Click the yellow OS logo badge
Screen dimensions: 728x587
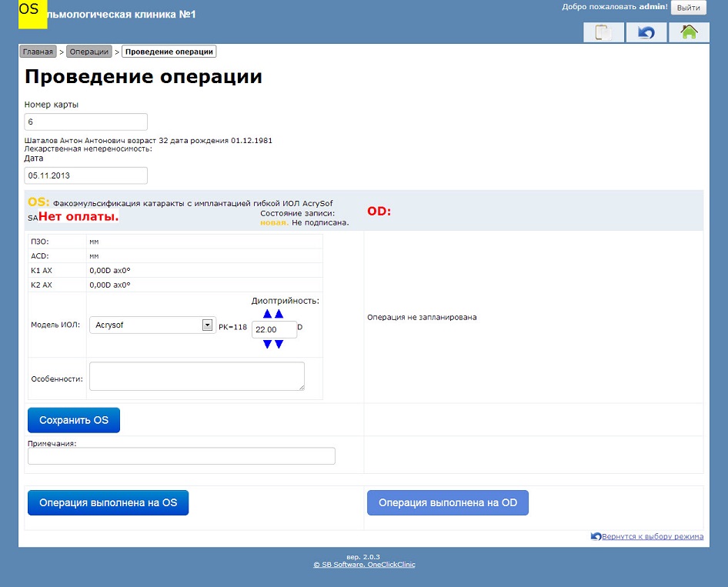tap(32, 14)
